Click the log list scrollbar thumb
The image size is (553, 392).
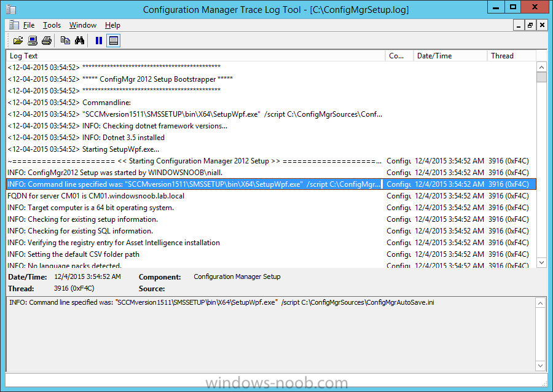(x=541, y=77)
